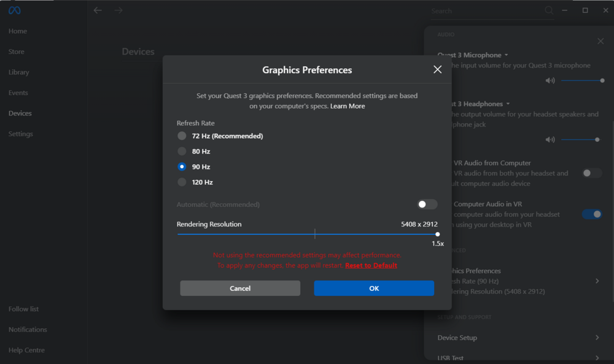Open the Quest 3 Headphones dropdown
The width and height of the screenshot is (614, 364).
point(508,104)
